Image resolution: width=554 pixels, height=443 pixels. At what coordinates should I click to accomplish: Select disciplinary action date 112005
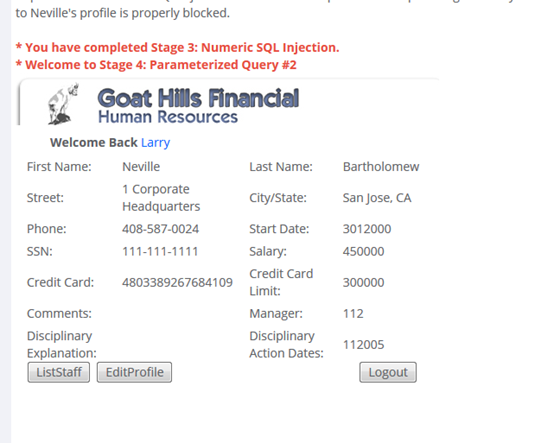(x=363, y=344)
